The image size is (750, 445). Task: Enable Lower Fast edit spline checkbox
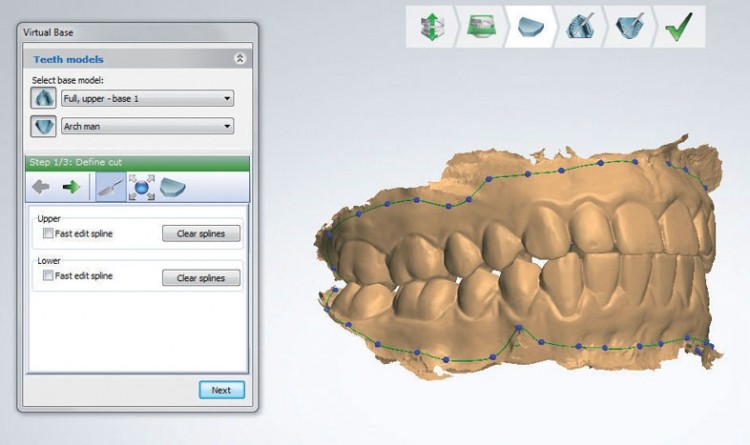coord(48,276)
